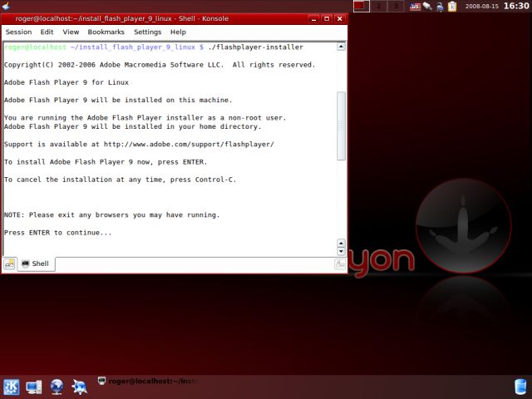
Task: Launch the web browser globe icon
Action: tap(57, 387)
